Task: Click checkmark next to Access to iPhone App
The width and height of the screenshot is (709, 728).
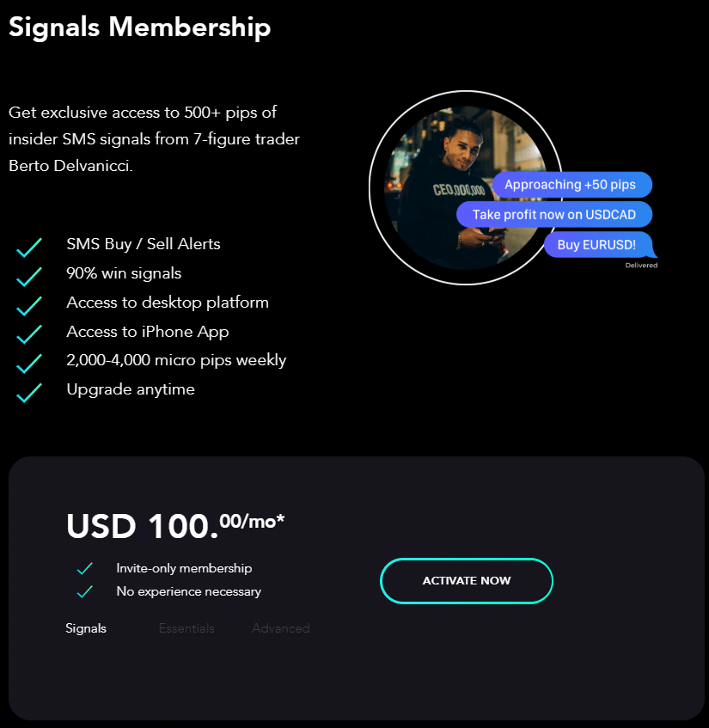Action: point(29,334)
